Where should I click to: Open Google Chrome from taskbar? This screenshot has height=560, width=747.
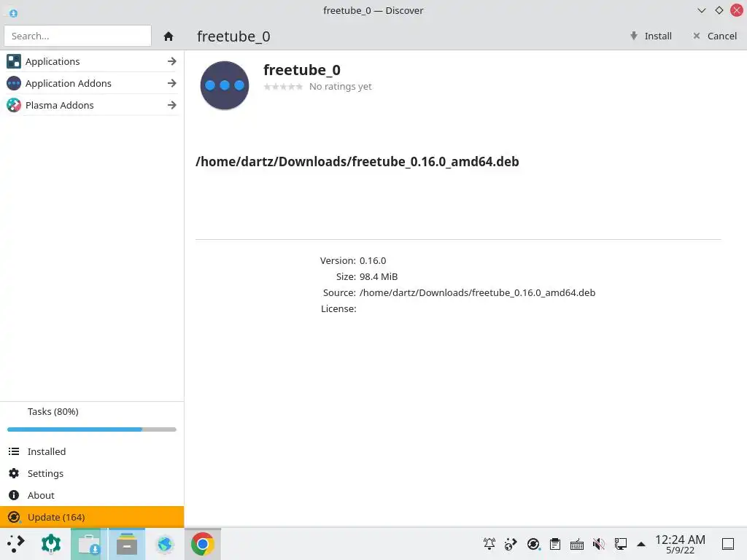[x=203, y=544]
